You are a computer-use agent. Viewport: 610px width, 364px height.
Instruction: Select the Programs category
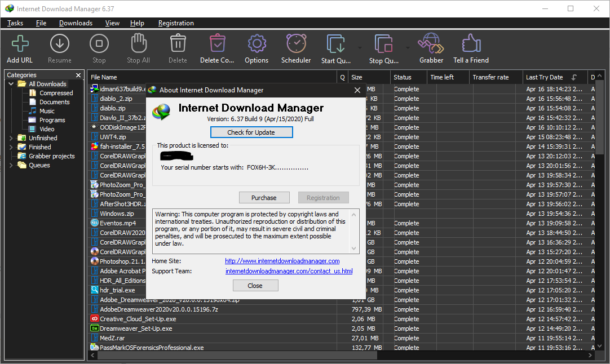pyautogui.click(x=47, y=120)
